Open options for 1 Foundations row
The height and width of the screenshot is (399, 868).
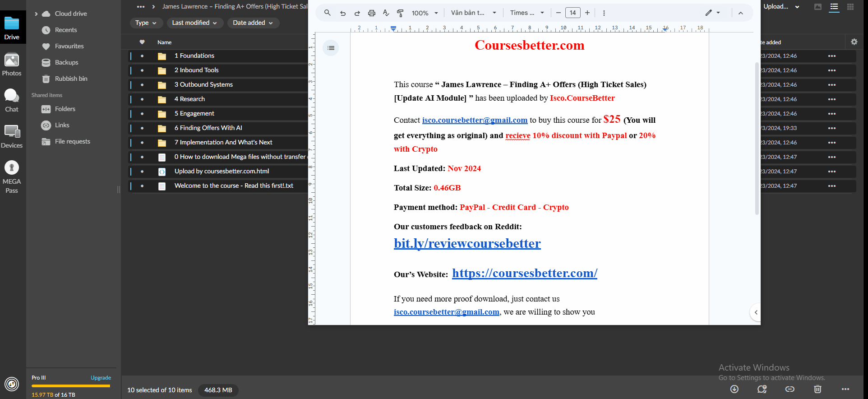[x=832, y=56]
